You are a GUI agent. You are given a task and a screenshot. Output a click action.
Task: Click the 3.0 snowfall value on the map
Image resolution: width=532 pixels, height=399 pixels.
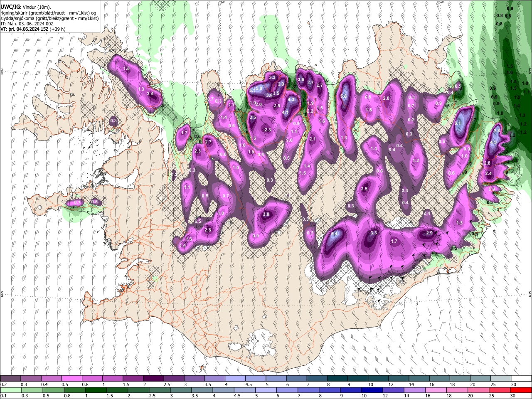coord(266,214)
